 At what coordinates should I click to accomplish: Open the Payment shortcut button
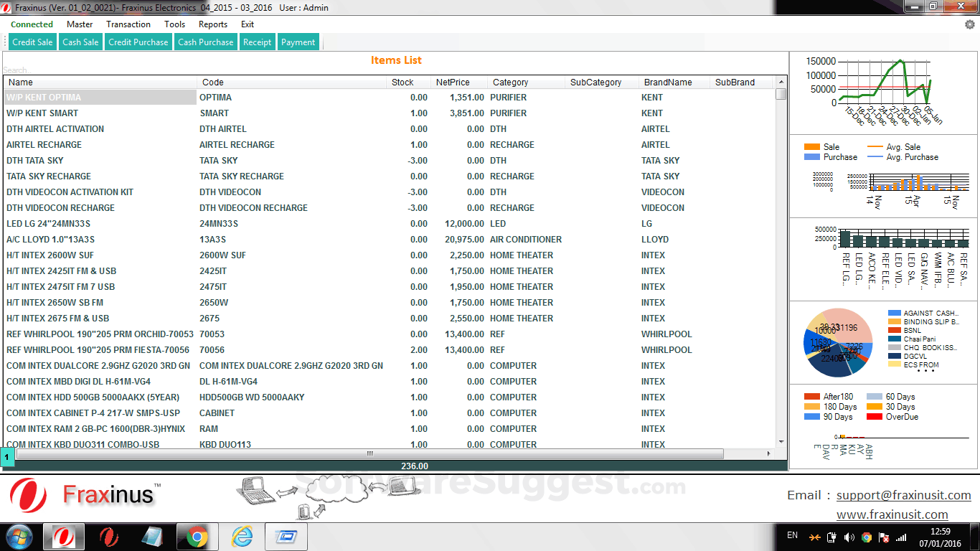pyautogui.click(x=298, y=42)
